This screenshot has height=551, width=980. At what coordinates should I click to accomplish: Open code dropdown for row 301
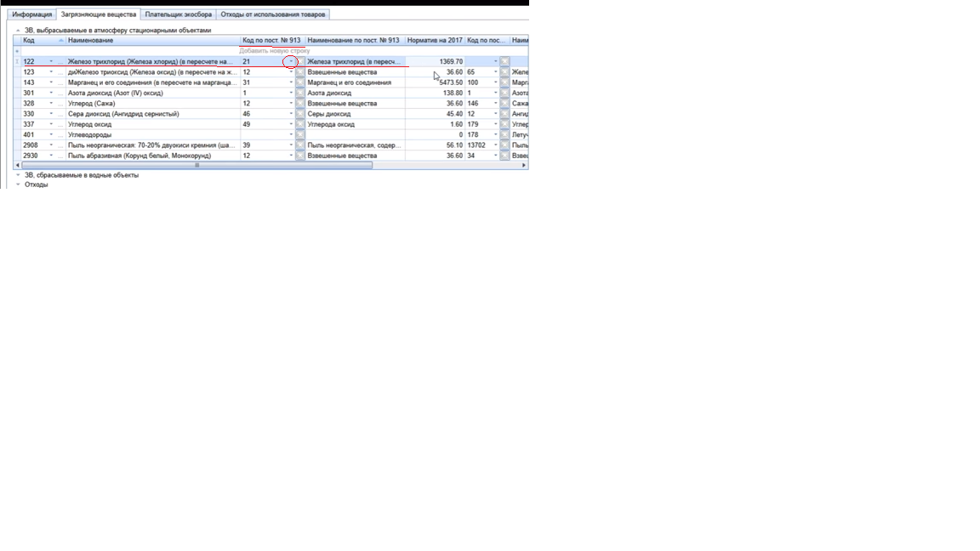click(50, 94)
